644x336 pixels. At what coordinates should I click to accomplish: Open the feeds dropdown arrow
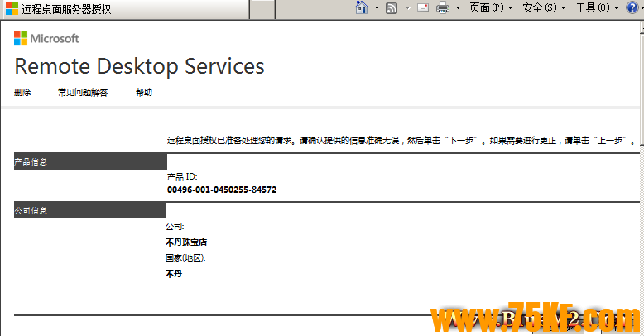tap(407, 7)
